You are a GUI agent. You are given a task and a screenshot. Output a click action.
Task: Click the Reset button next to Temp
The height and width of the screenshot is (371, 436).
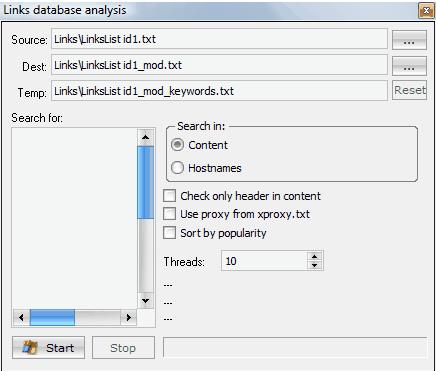click(409, 90)
